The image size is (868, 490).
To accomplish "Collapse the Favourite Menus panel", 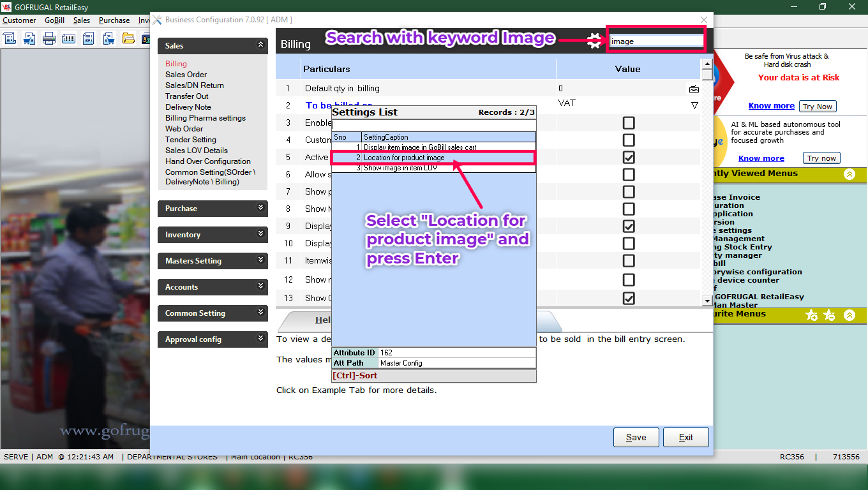I will (849, 315).
